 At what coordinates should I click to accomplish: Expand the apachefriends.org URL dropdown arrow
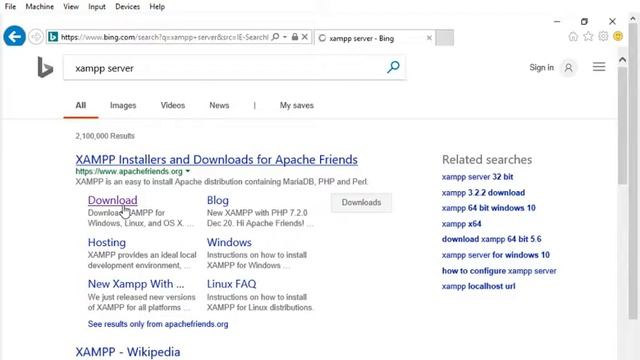click(188, 171)
